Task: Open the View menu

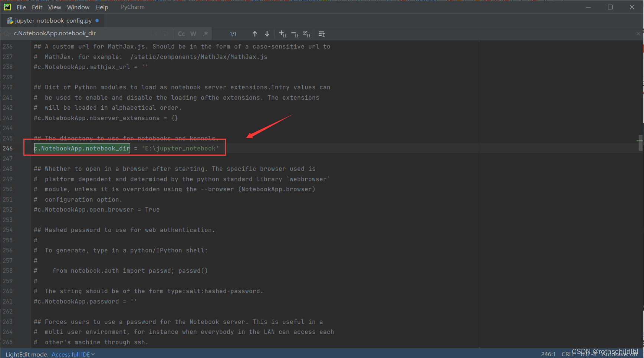Action: pos(55,7)
